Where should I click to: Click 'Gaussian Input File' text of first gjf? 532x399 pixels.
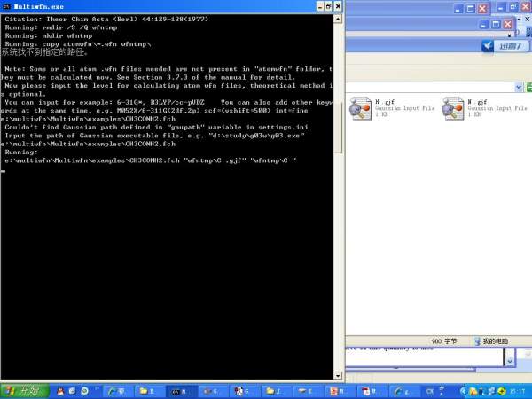(x=405, y=108)
